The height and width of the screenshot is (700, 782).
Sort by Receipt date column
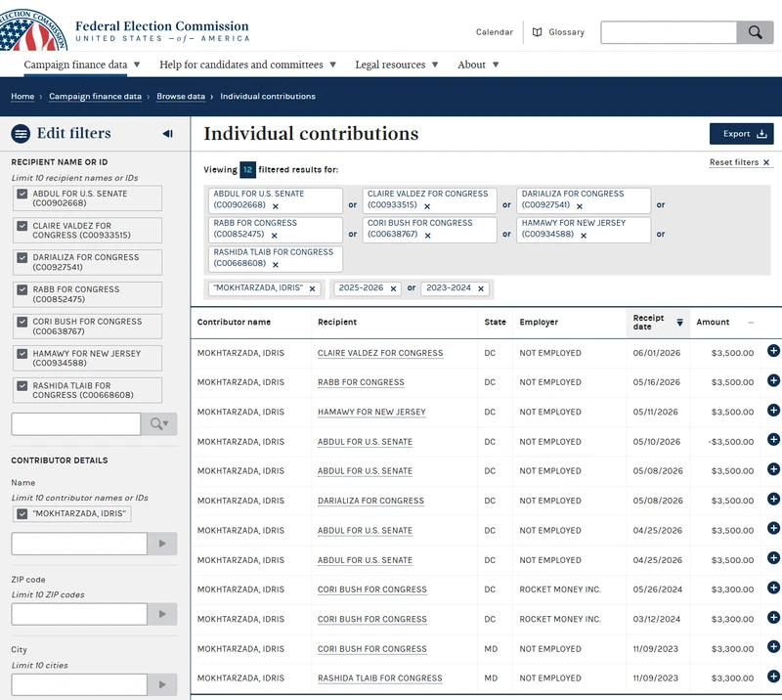[x=658, y=323]
